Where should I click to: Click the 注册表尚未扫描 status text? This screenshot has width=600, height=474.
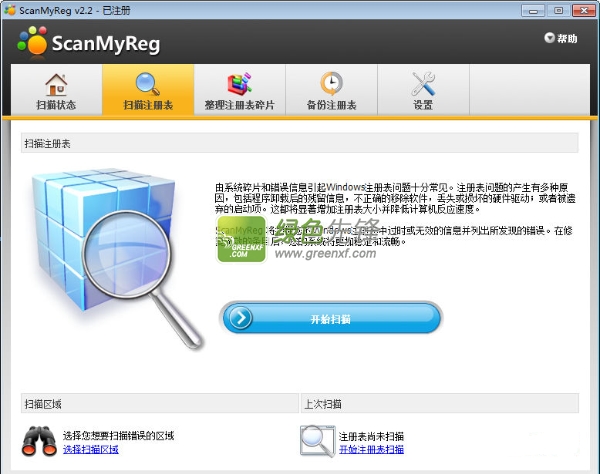pyautogui.click(x=371, y=436)
